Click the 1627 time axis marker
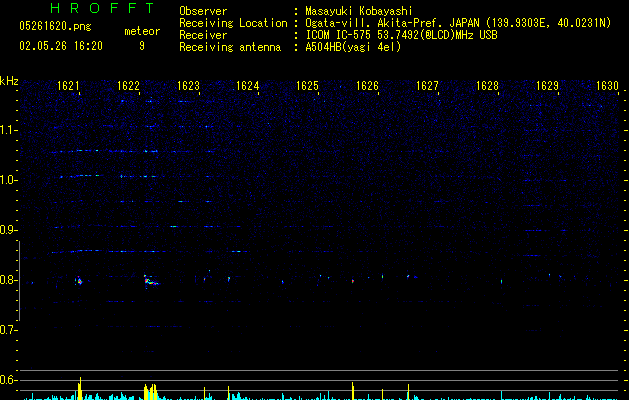This screenshot has width=629, height=400. pyautogui.click(x=427, y=86)
